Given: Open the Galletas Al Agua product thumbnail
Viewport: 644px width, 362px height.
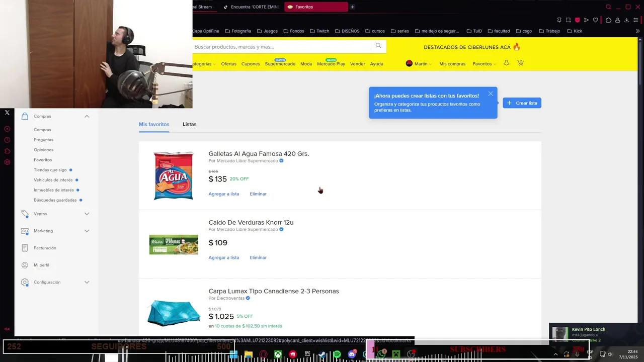Looking at the screenshot, I should point(174,176).
